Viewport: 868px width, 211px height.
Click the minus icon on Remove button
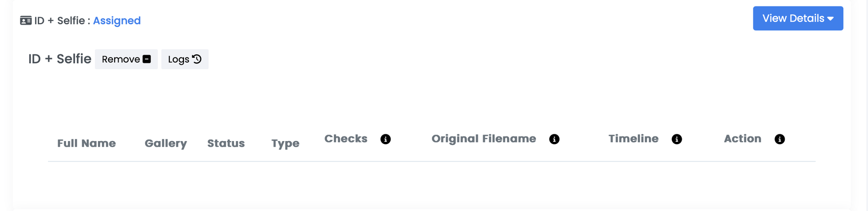[x=147, y=59]
